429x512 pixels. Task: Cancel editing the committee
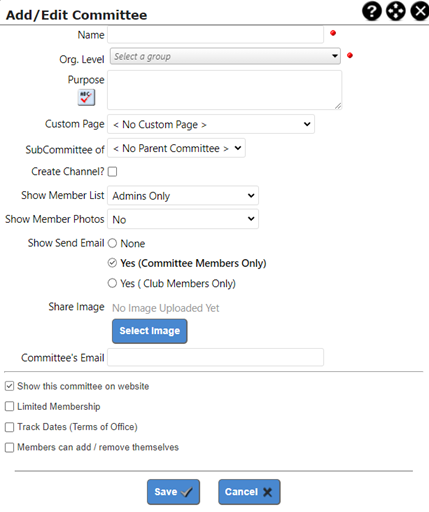[x=249, y=492]
